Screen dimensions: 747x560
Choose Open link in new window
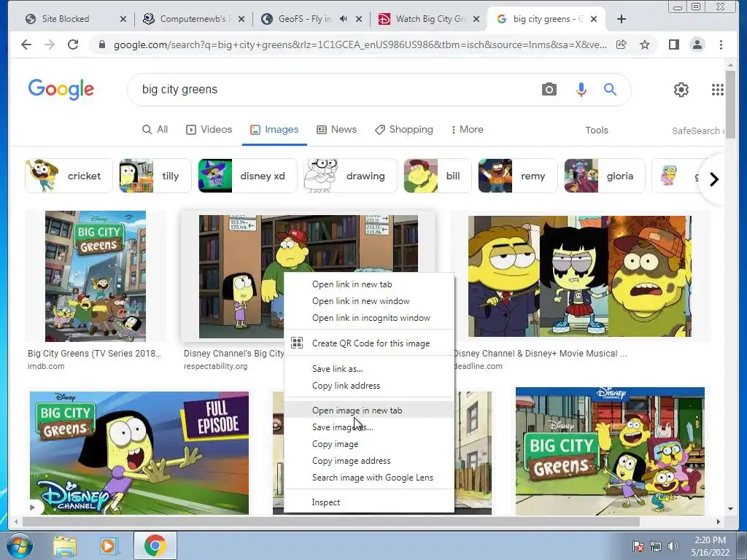369,301
